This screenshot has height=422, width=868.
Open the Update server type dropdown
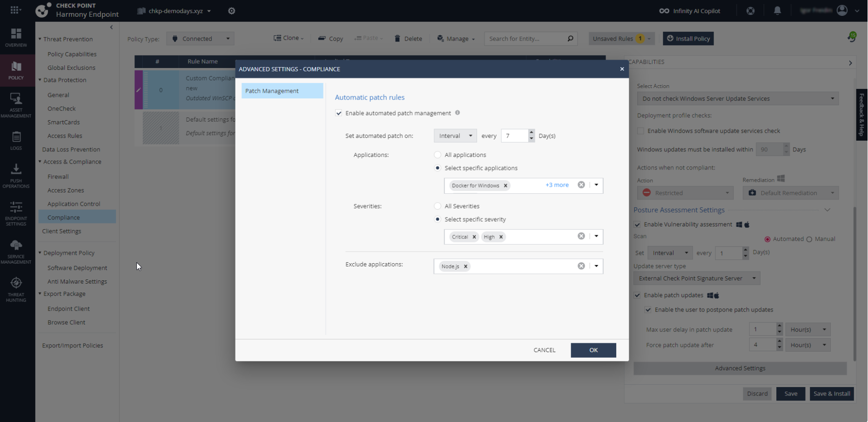pos(697,279)
